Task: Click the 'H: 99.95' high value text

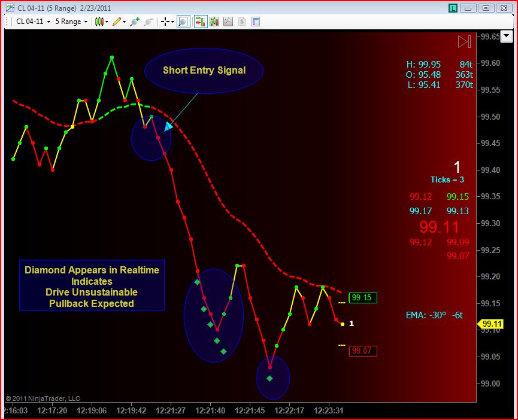Action: coord(423,65)
